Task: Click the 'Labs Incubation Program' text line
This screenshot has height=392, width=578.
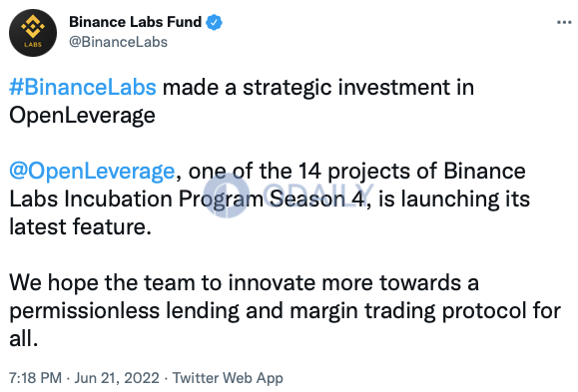Action: click(137, 199)
